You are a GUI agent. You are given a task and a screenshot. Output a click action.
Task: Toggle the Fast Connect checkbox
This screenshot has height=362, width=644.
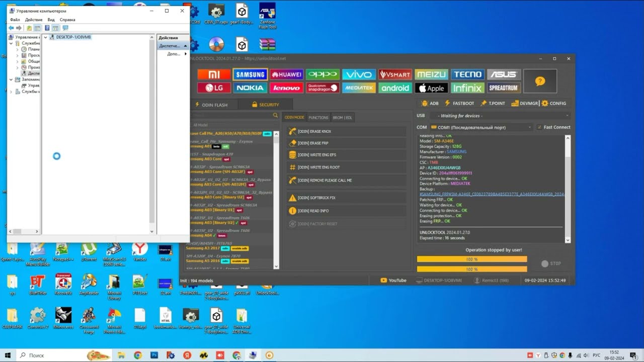point(539,127)
